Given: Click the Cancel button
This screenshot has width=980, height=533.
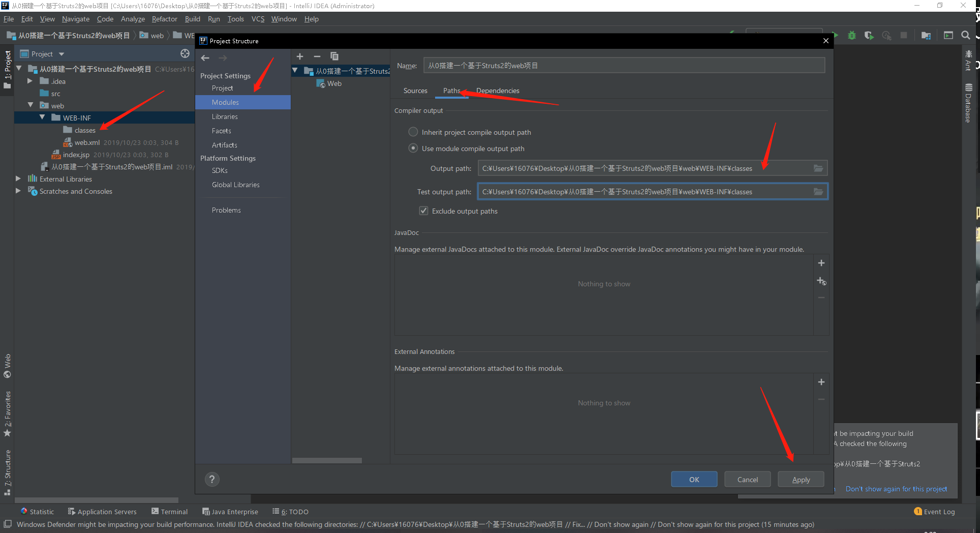Looking at the screenshot, I should (748, 479).
